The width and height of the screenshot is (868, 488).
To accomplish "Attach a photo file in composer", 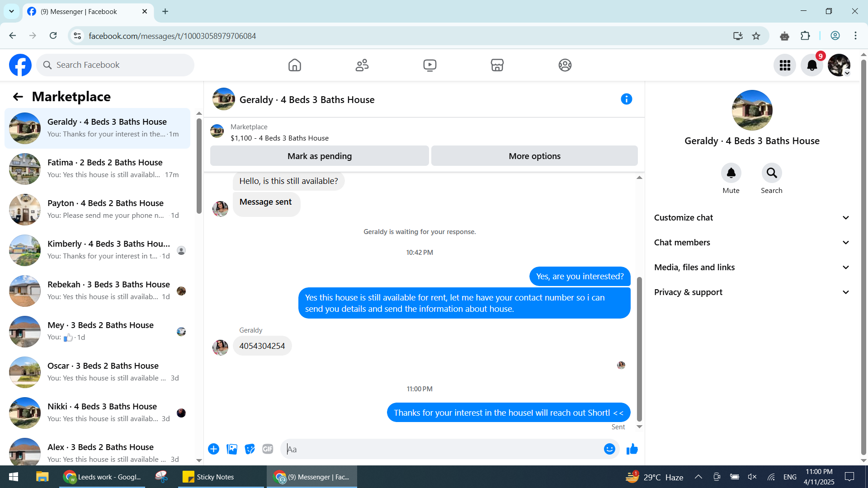I will coord(232,449).
